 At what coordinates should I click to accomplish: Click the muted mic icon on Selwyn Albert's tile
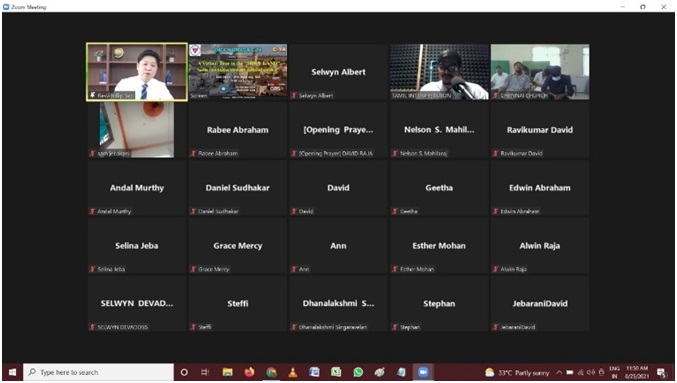(x=294, y=95)
